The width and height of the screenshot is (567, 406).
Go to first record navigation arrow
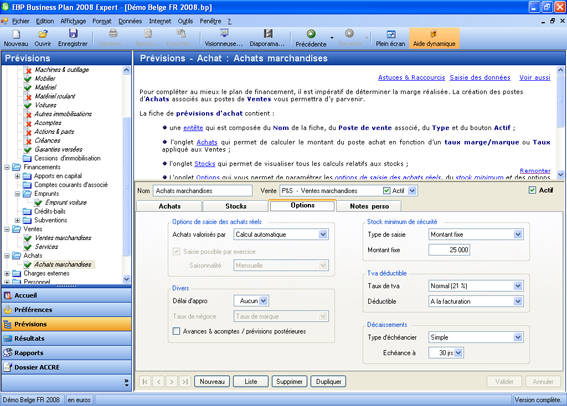click(x=145, y=381)
